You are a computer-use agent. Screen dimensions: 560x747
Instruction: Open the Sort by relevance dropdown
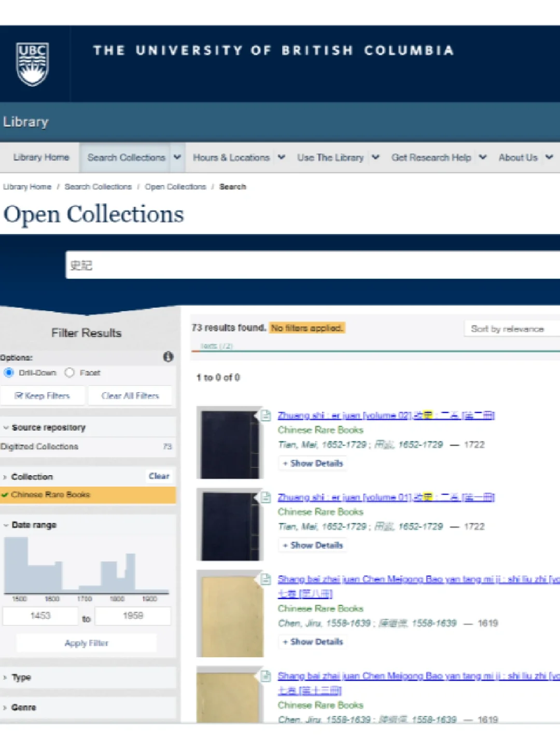[x=512, y=329]
